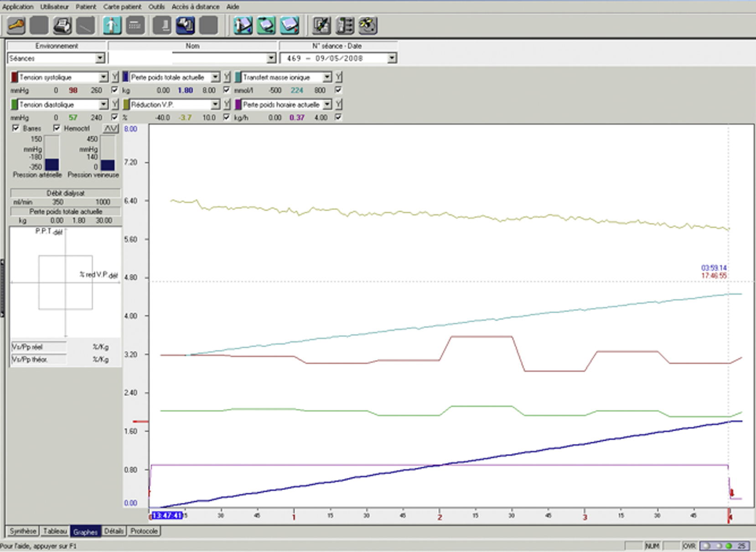
Task: Click the Vs/Pp réel field
Action: point(38,347)
